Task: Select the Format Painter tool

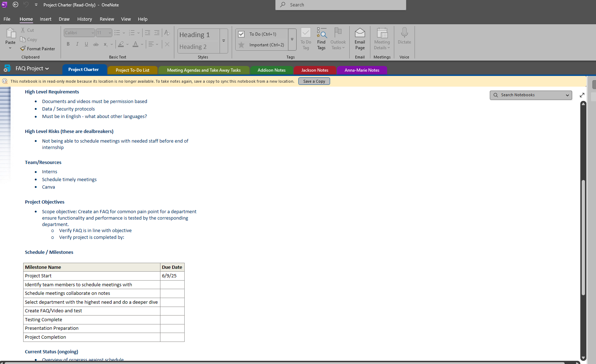Action: pyautogui.click(x=37, y=49)
